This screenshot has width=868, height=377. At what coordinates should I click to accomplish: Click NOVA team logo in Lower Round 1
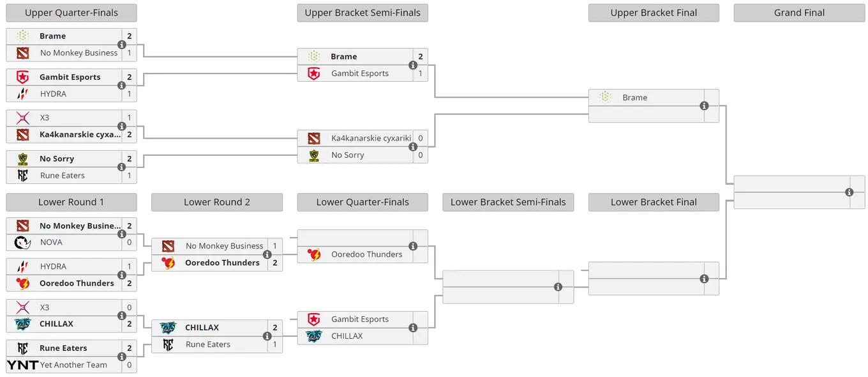click(23, 243)
